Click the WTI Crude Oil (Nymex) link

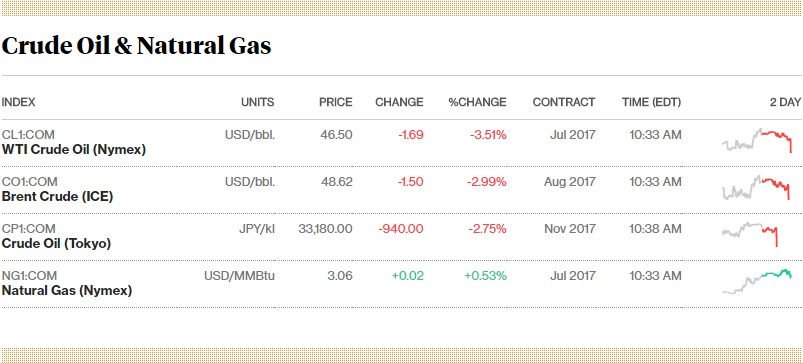coord(74,150)
